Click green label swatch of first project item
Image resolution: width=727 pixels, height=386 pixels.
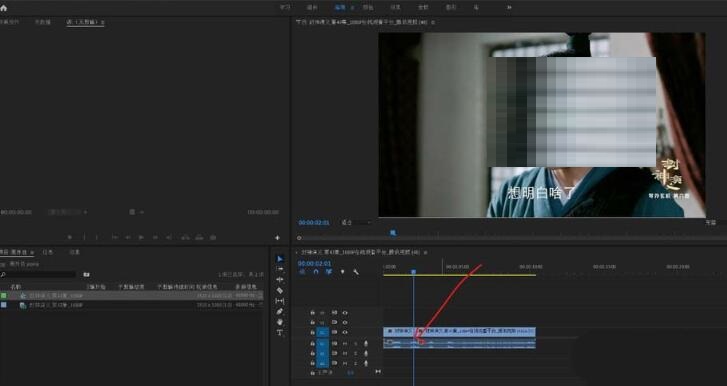point(4,296)
